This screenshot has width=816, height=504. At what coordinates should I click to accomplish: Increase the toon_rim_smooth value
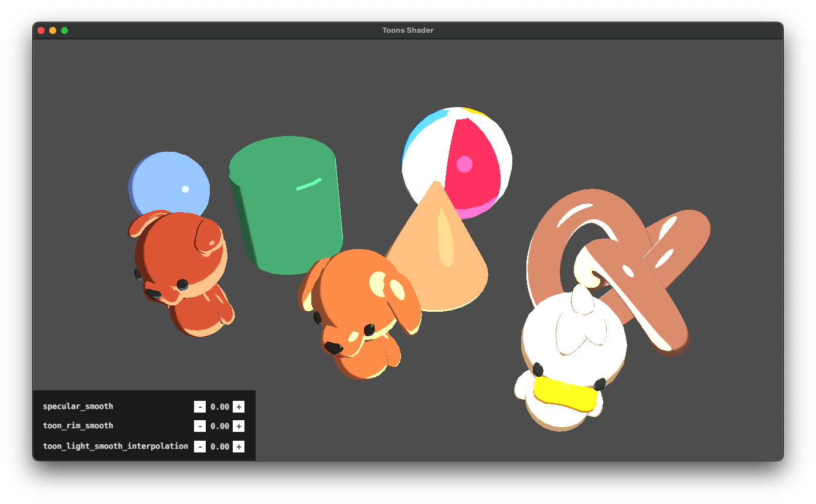(239, 426)
